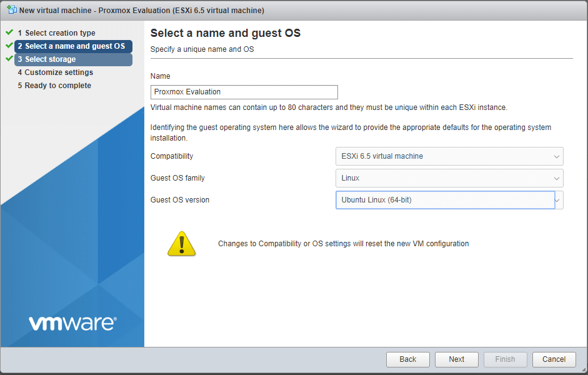Go to step 5 Ready to complete
588x375 pixels.
point(54,86)
